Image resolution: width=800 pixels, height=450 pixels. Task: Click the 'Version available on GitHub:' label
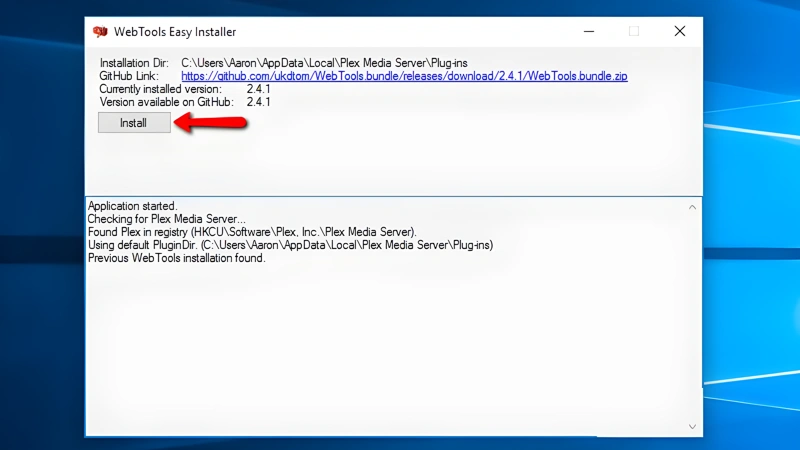tap(166, 102)
